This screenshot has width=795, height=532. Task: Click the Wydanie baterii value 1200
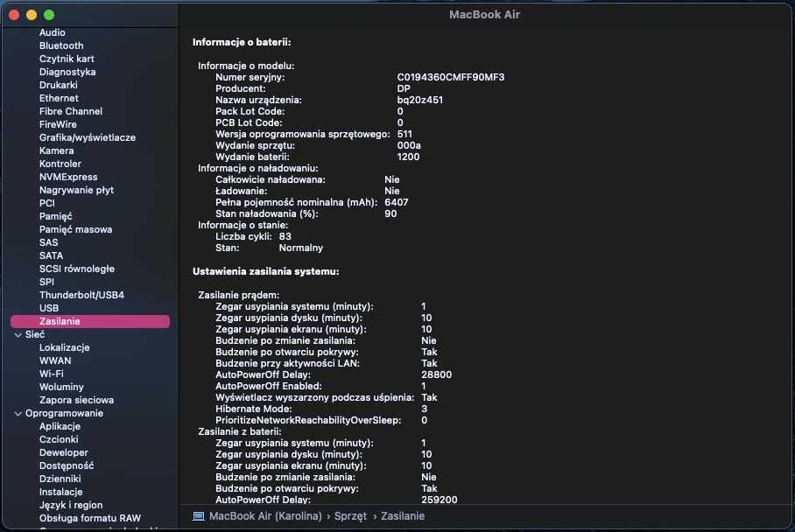pyautogui.click(x=408, y=157)
